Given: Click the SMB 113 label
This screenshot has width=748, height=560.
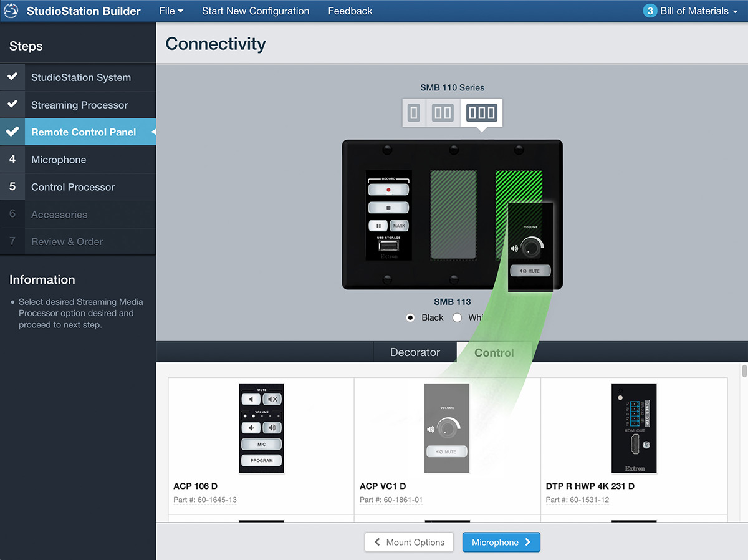Looking at the screenshot, I should coord(453,302).
